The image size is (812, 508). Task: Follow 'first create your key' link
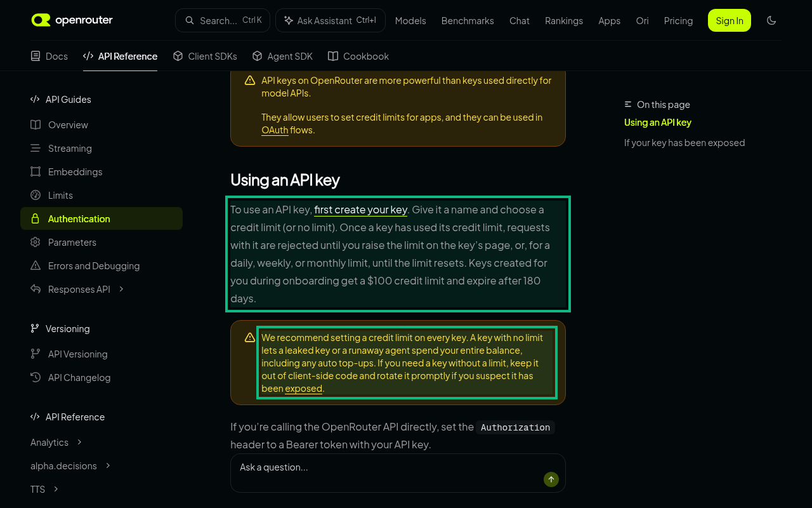(x=361, y=210)
